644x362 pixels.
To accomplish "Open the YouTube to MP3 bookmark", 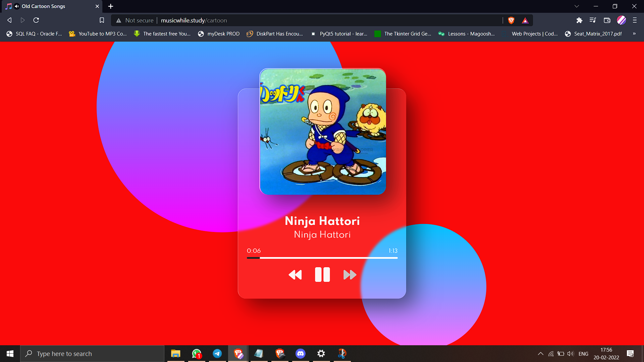I will [x=98, y=34].
